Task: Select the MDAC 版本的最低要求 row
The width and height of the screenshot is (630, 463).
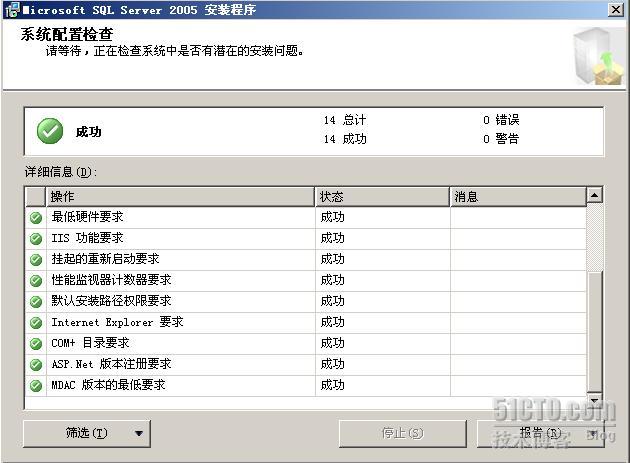Action: 305,385
